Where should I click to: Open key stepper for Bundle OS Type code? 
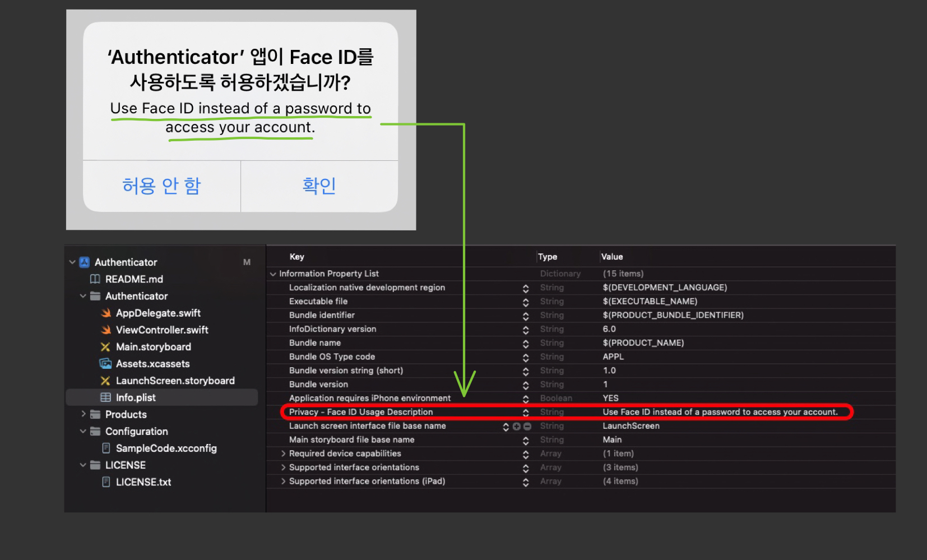pos(526,357)
